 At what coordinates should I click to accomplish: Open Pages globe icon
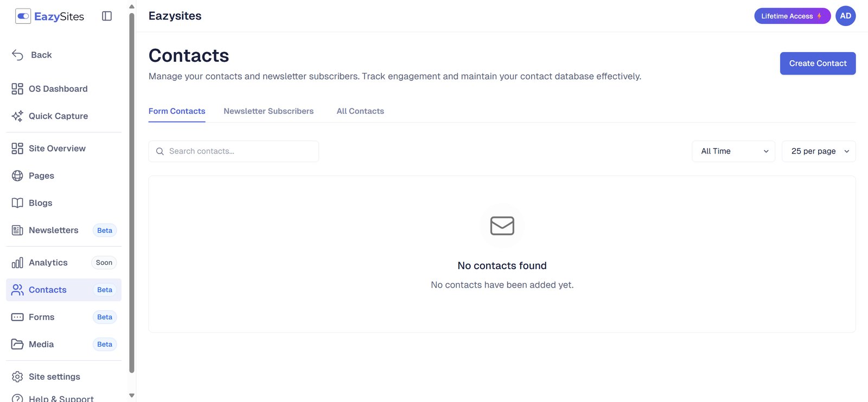tap(17, 176)
